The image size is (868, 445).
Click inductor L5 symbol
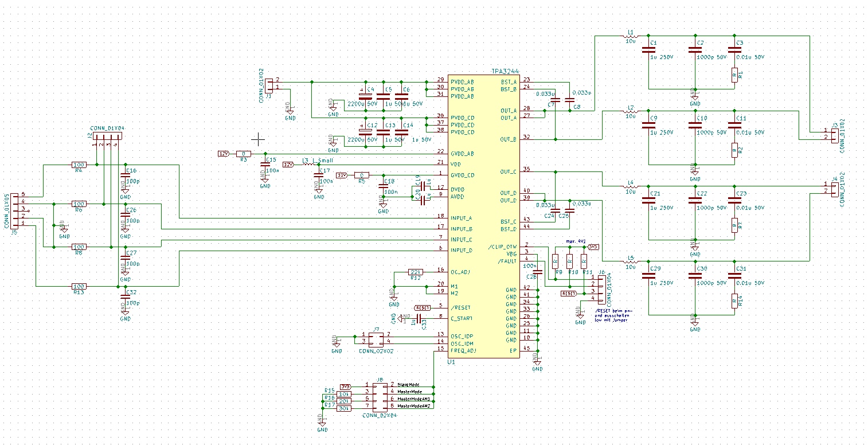coord(631,261)
